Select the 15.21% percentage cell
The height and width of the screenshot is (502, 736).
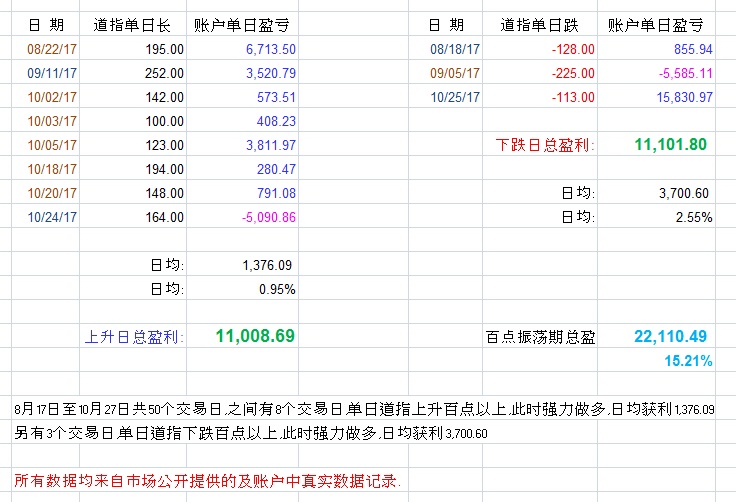(x=687, y=360)
